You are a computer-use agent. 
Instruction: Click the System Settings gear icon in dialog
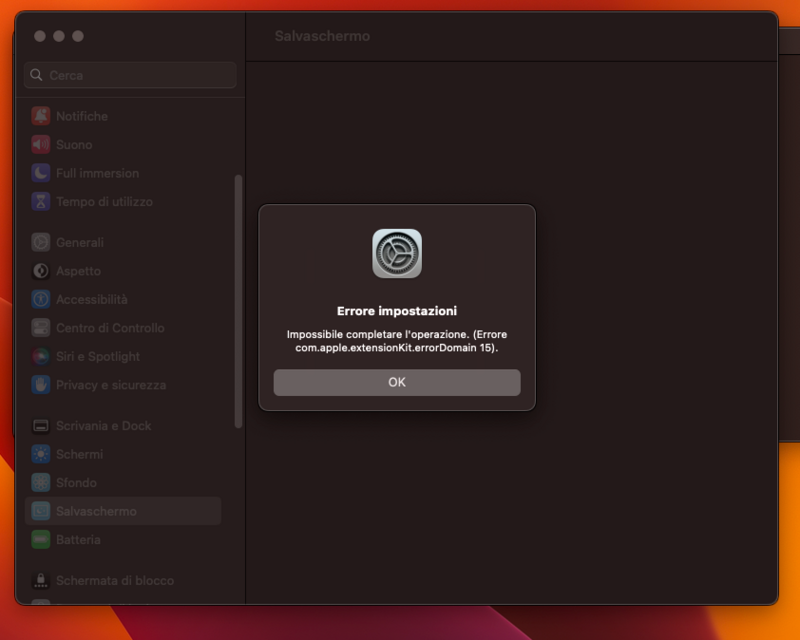click(x=397, y=254)
